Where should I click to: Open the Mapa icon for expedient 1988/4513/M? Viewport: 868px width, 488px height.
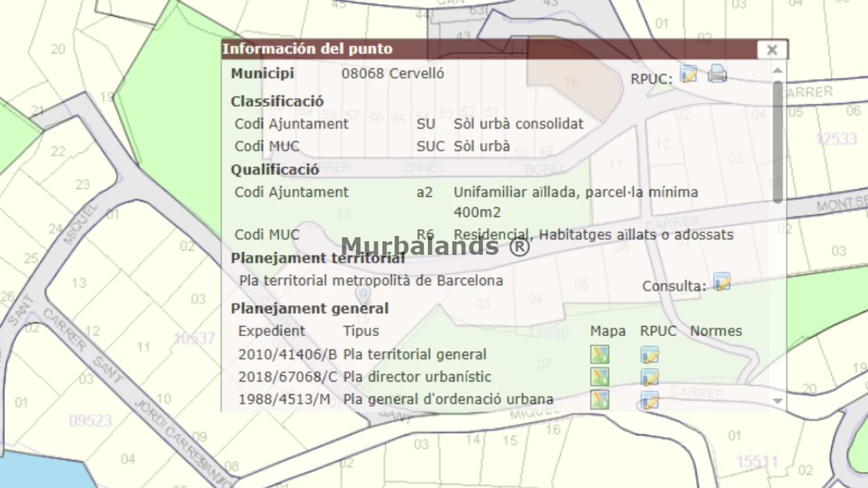click(x=599, y=399)
